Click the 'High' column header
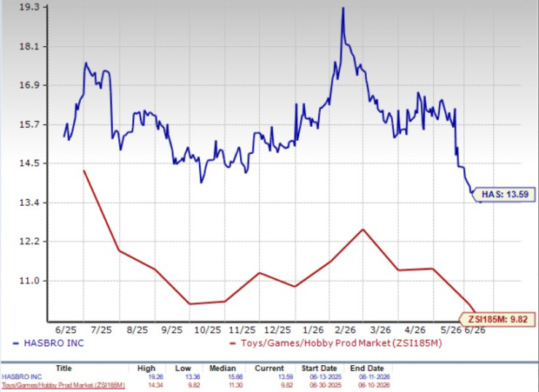The height and width of the screenshot is (392, 539). 146,369
